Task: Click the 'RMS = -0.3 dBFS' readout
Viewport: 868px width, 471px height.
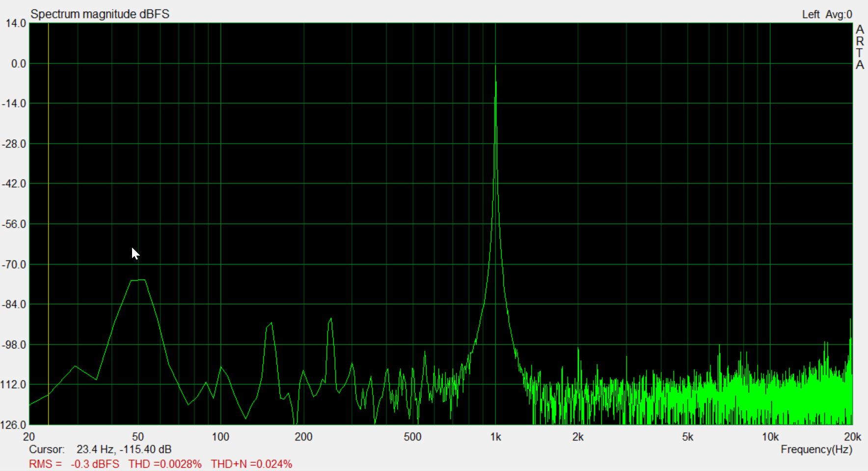Action: (x=74, y=464)
